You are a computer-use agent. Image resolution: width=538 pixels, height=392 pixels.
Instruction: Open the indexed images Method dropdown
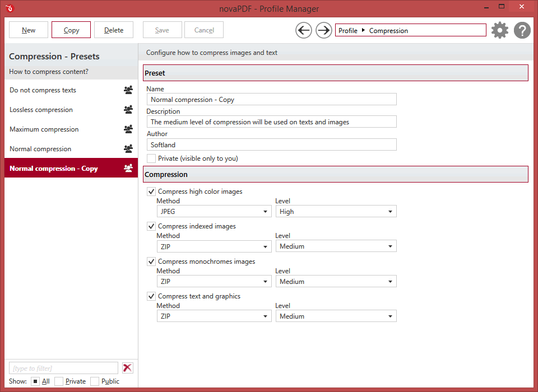214,246
